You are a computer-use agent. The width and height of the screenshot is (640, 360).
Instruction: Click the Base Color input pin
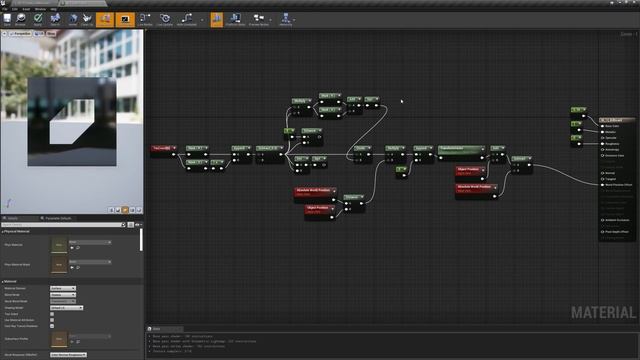tap(603, 126)
